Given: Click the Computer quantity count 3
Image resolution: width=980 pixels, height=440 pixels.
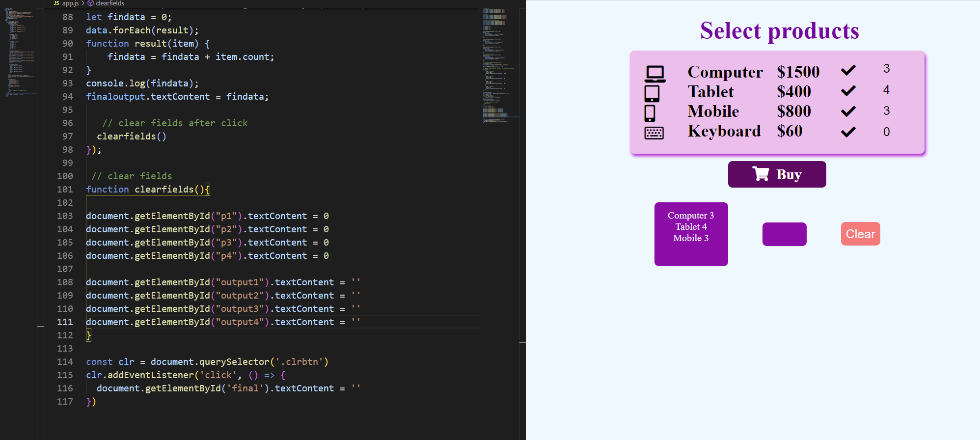Looking at the screenshot, I should pyautogui.click(x=886, y=68).
